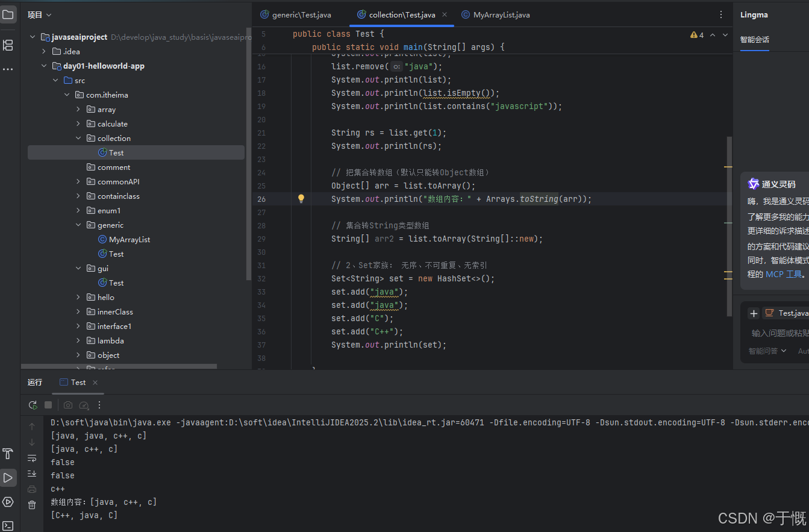Expand the array package

point(78,109)
